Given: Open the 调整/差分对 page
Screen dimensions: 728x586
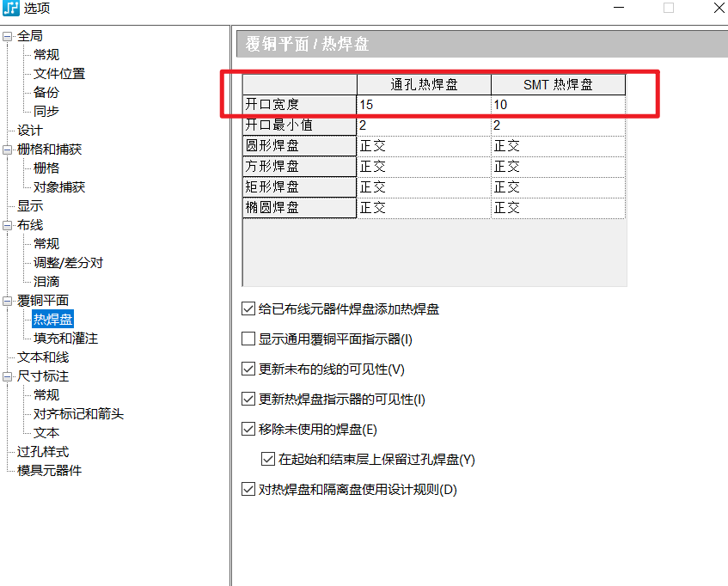Looking at the screenshot, I should 68,263.
